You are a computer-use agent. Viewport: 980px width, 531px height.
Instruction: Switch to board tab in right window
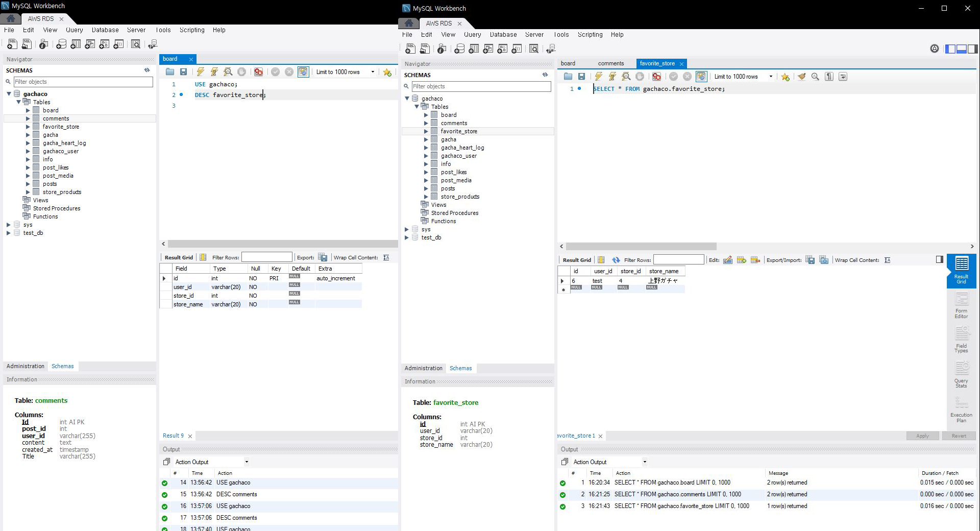point(568,63)
